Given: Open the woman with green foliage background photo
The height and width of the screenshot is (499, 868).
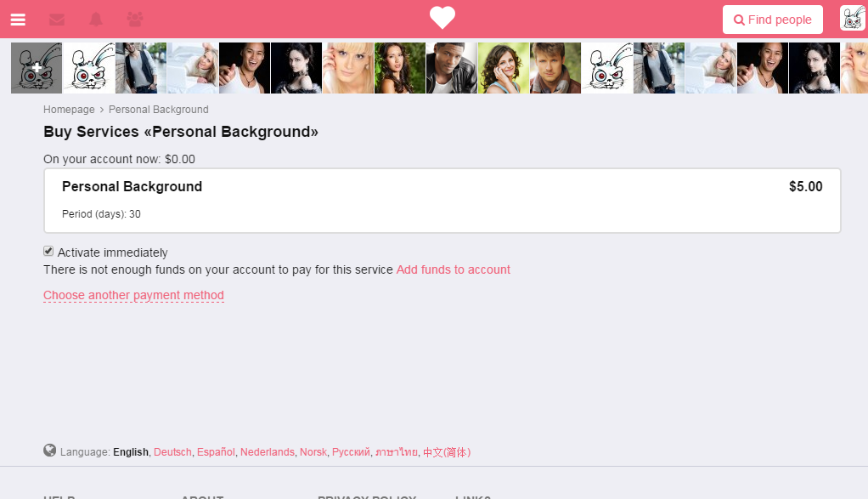Looking at the screenshot, I should [400, 68].
